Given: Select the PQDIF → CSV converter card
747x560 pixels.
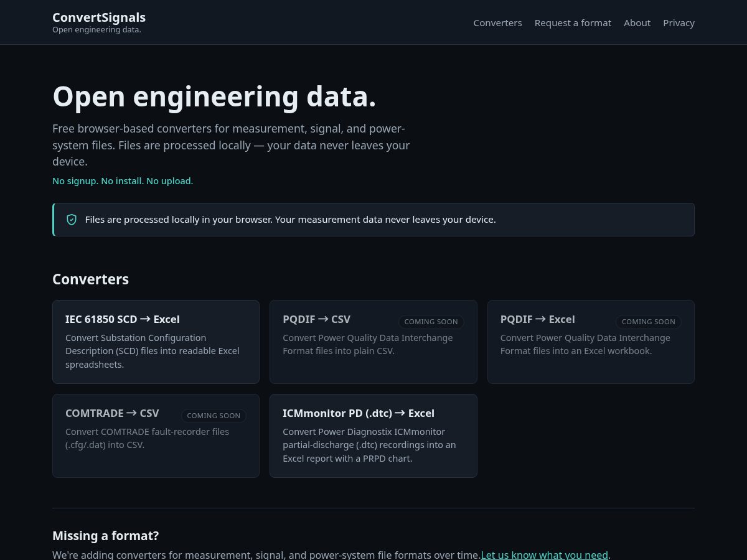Looking at the screenshot, I should coord(373,342).
